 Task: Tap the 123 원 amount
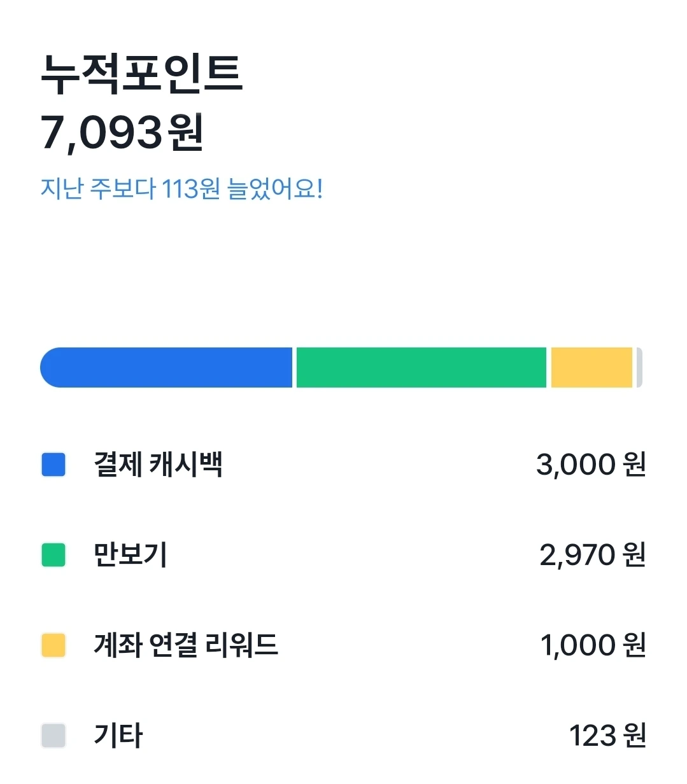pyautogui.click(x=608, y=736)
